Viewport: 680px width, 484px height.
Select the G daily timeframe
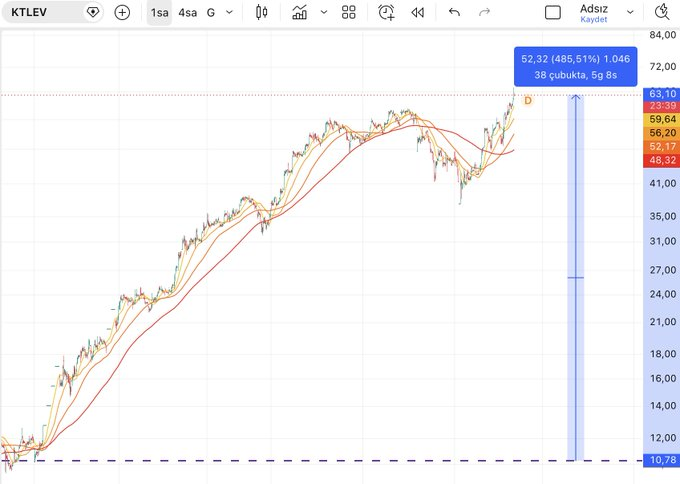[211, 13]
